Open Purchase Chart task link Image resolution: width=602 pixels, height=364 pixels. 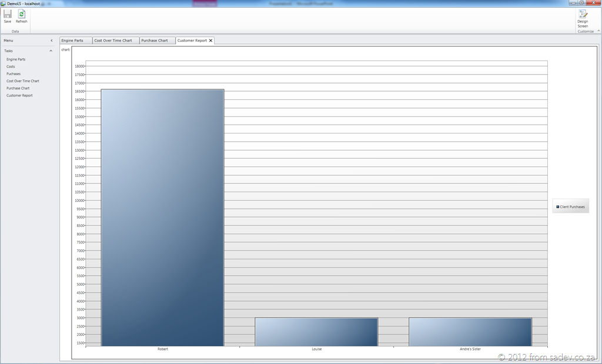18,88
